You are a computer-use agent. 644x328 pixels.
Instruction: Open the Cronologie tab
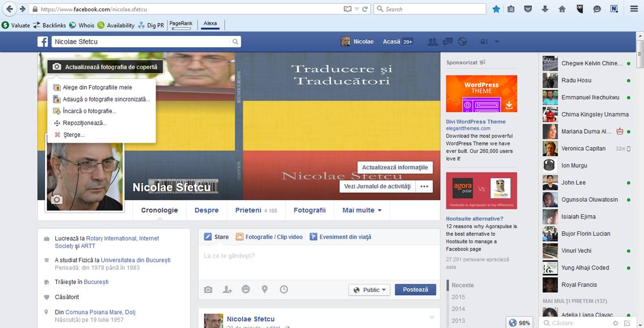point(159,210)
